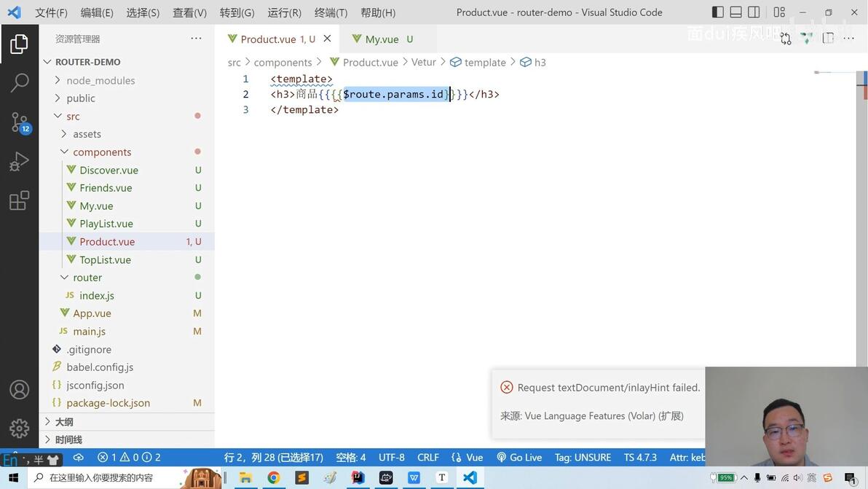The width and height of the screenshot is (868, 489).
Task: Open the Extensions view icon
Action: click(19, 200)
